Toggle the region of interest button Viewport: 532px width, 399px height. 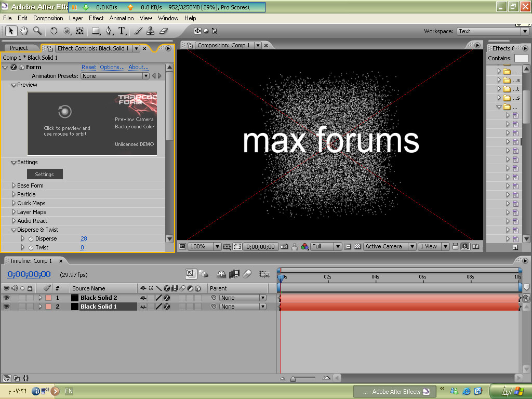coord(348,247)
